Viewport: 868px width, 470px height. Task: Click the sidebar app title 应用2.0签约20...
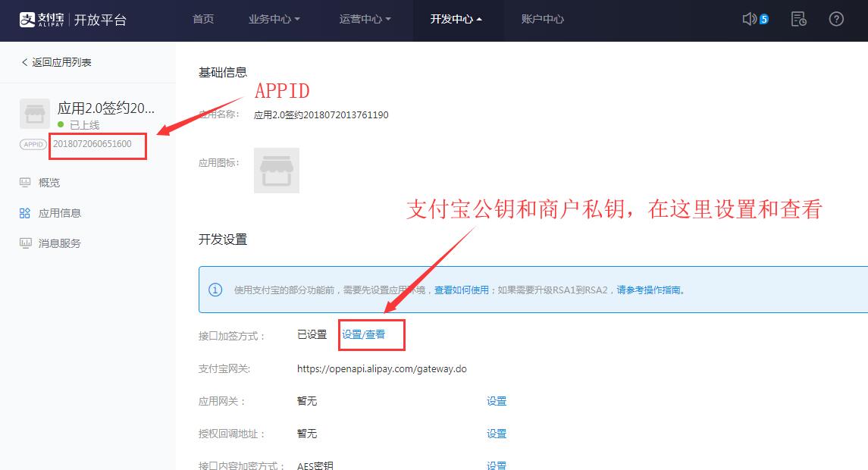pyautogui.click(x=105, y=108)
